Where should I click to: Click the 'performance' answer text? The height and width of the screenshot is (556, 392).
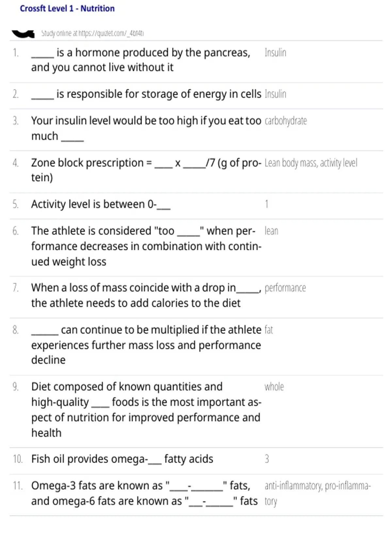coord(285,288)
